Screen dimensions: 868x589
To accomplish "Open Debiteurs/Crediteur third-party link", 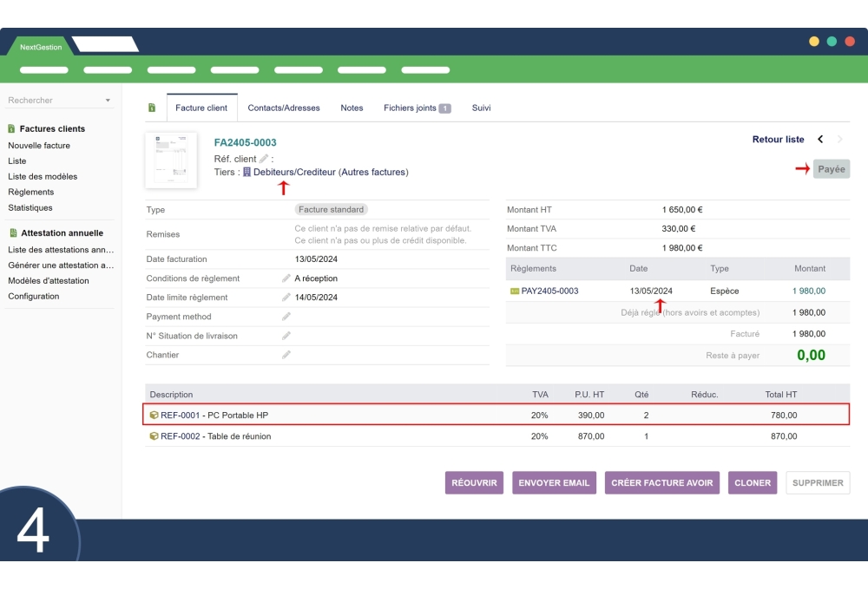I will [293, 173].
